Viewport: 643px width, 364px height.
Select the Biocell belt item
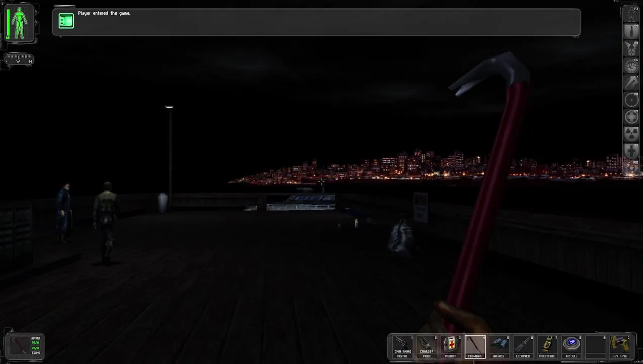coord(572,347)
